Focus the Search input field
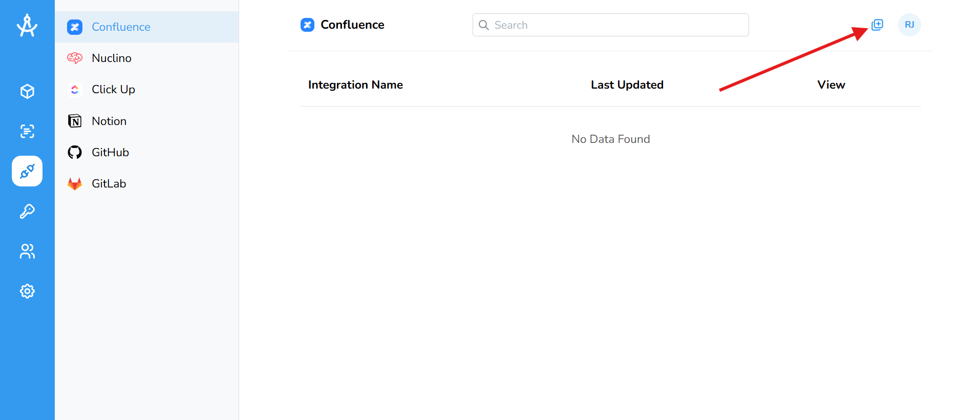Screen dimensions: 980x420 pos(610,25)
